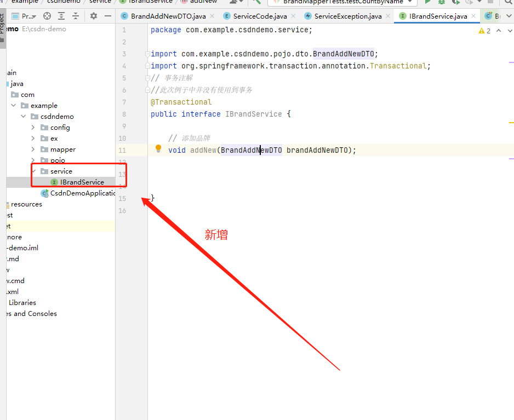This screenshot has height=420, width=514.
Task: Collapse the csdndemo folder
Action: 23,116
